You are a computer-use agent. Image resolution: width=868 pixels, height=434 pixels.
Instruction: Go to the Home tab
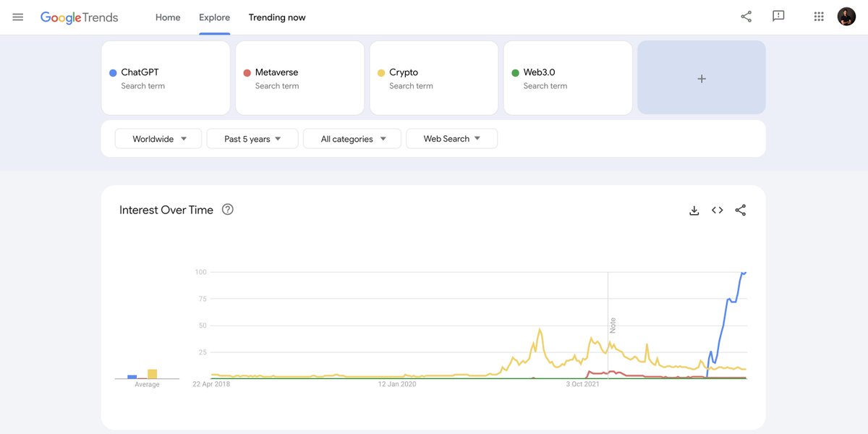click(168, 17)
